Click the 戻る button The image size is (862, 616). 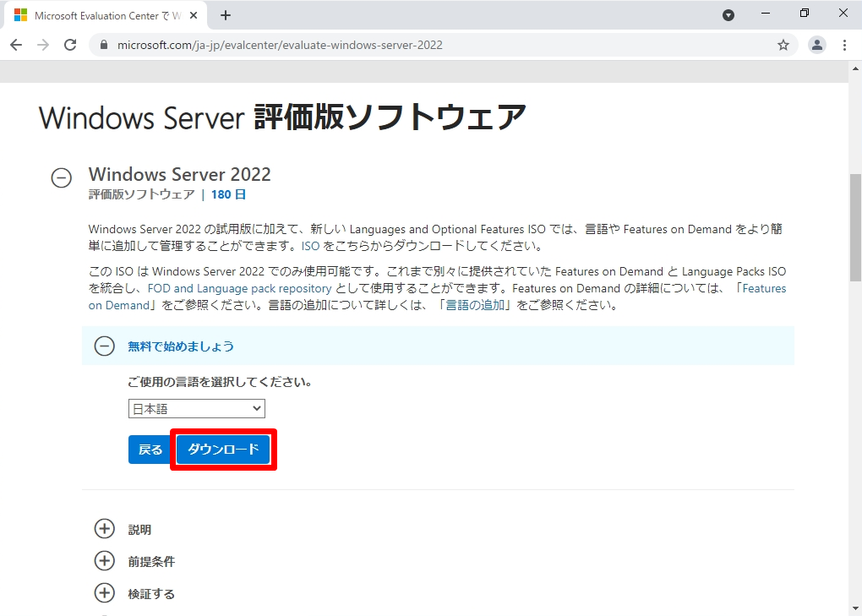[150, 450]
